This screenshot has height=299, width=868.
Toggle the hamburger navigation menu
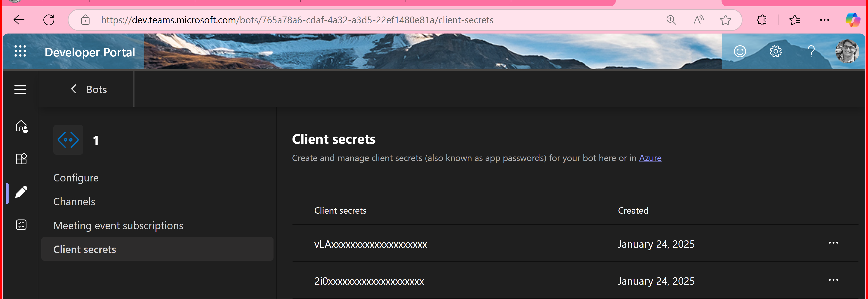20,89
